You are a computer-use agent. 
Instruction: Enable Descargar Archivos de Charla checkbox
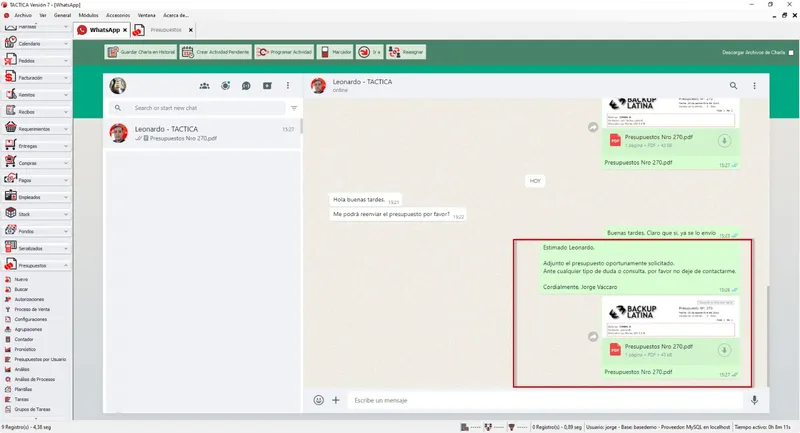click(791, 53)
